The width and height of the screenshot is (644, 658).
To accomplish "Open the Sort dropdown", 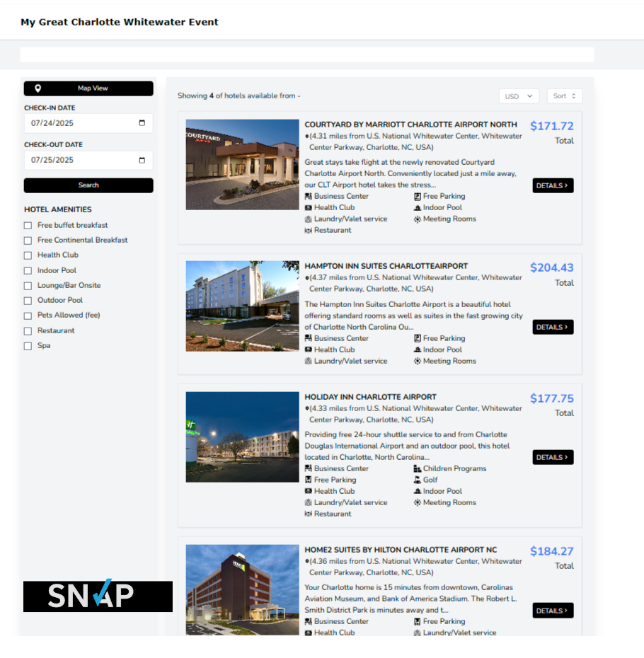I will pyautogui.click(x=565, y=96).
